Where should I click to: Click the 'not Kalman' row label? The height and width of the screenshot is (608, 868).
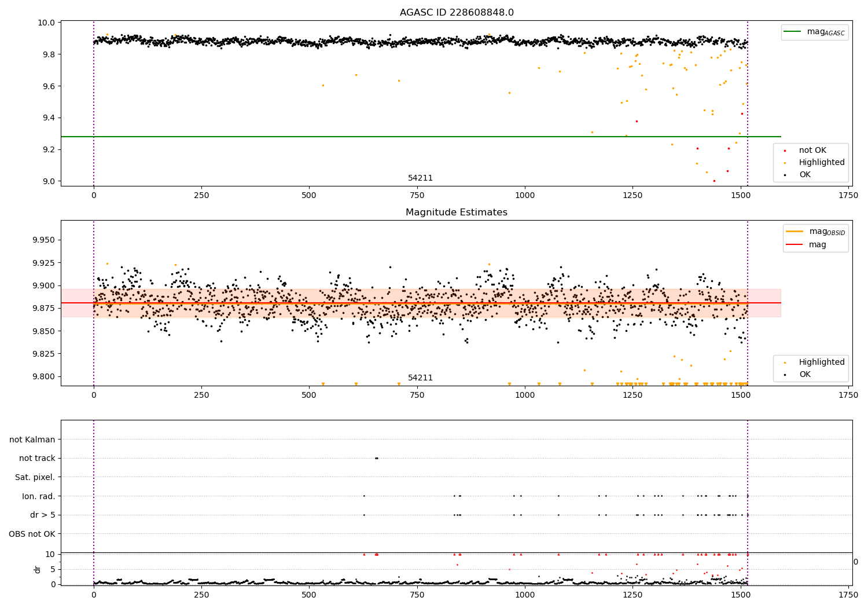click(x=32, y=439)
